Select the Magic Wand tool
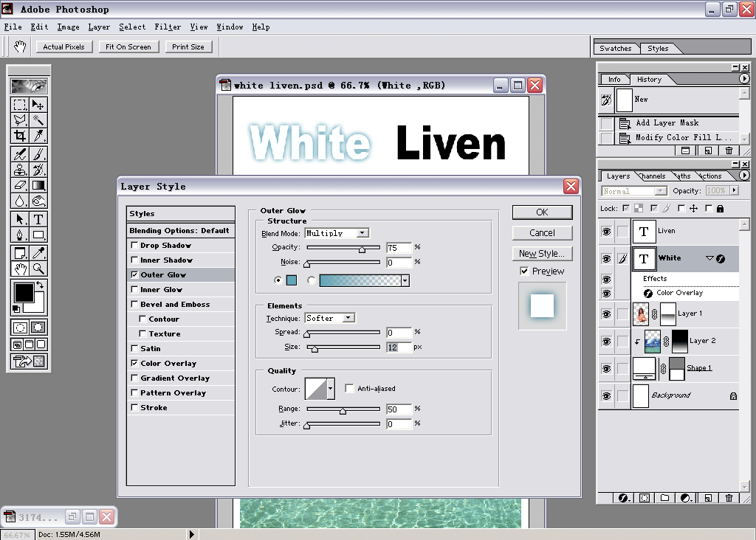Viewport: 756px width, 540px height. 38,120
